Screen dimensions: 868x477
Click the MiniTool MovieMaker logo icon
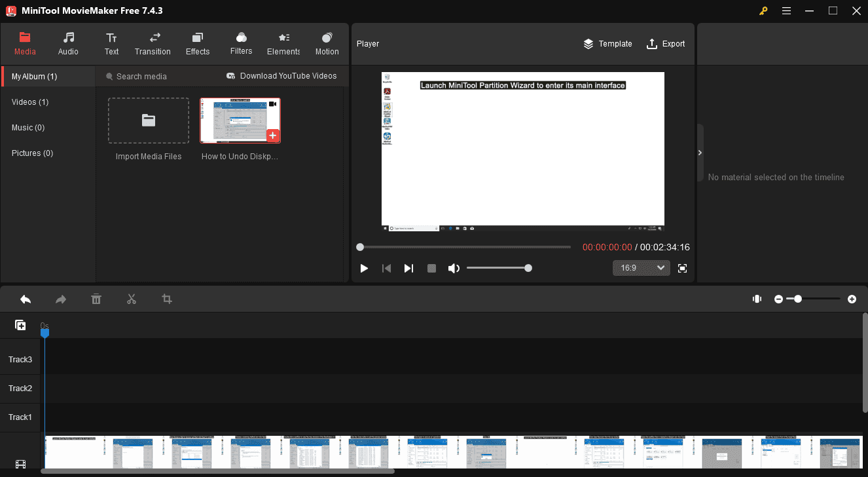click(x=11, y=10)
